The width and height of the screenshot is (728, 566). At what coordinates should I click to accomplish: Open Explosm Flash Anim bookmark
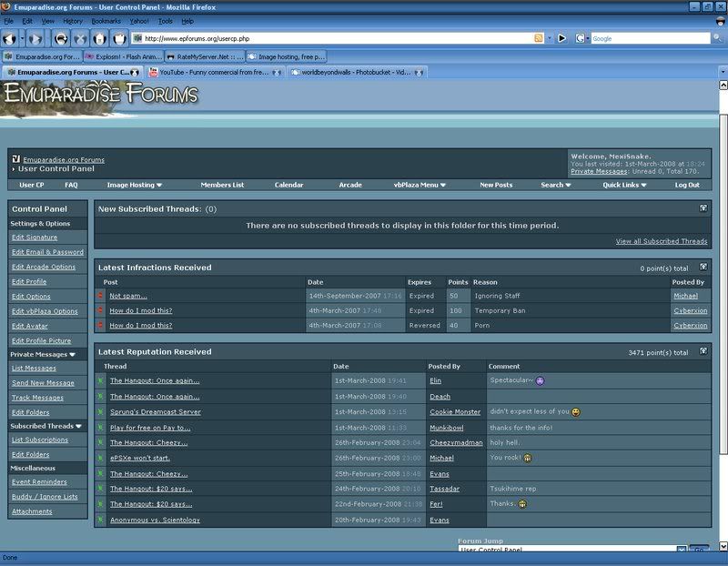[124, 56]
